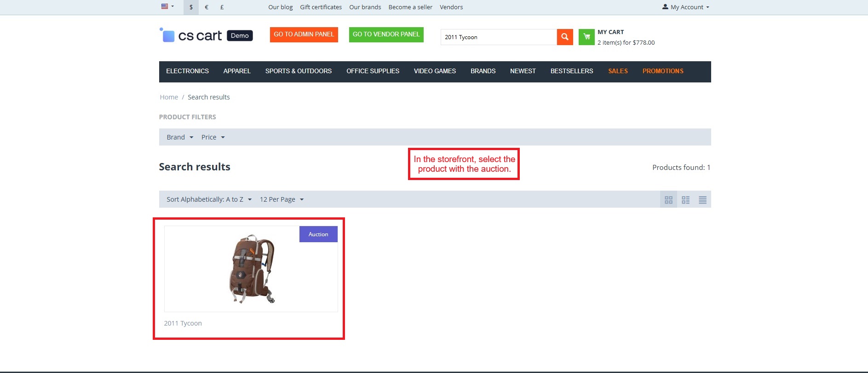Click the orange search magnifier button
Screen dimensions: 868x373
(564, 37)
